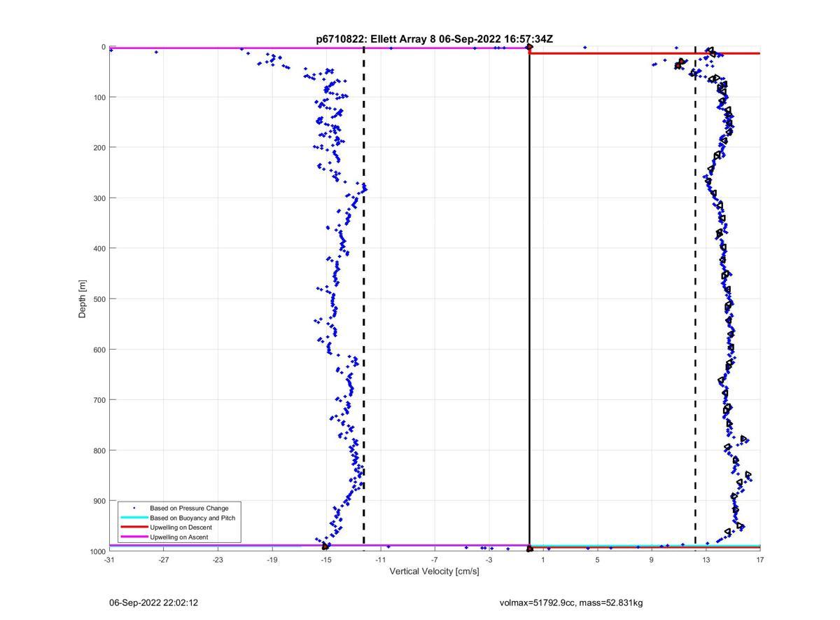
Task: Select the 'Based on Buoyancy and Pitch' legend entry
Action: [192, 518]
